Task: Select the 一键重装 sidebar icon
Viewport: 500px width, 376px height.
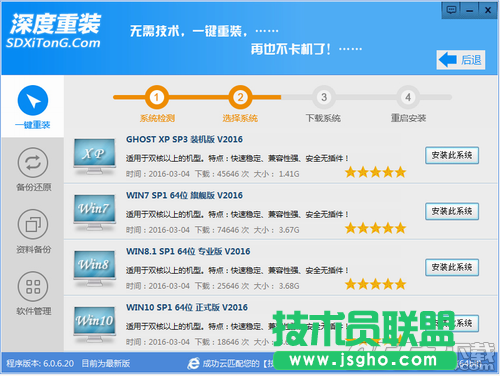Action: coord(33,100)
